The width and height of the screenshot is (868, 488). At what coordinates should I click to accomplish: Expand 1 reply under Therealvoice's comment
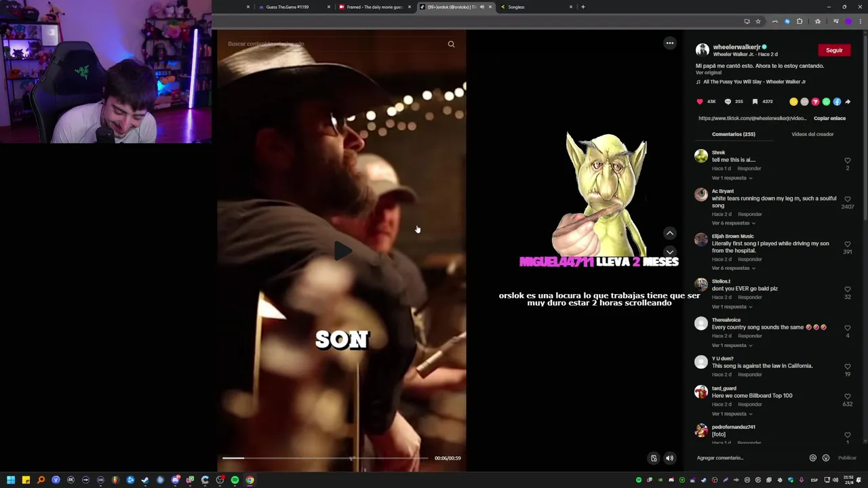pyautogui.click(x=732, y=346)
